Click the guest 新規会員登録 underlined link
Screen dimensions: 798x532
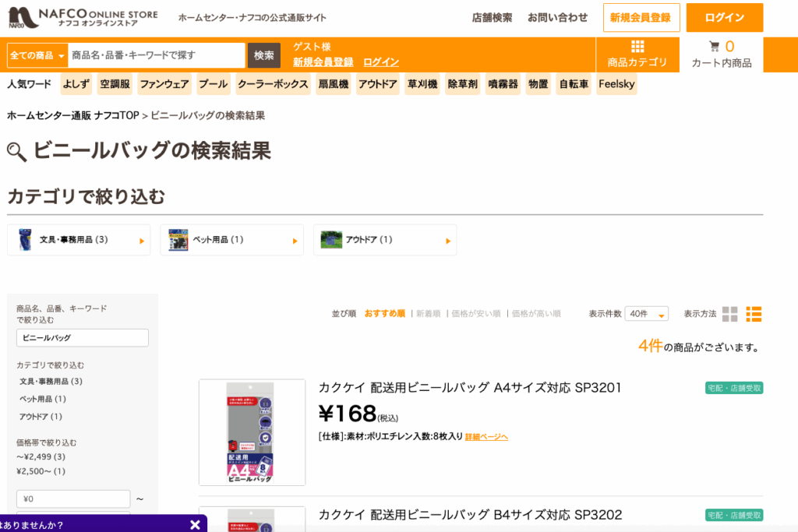[323, 62]
